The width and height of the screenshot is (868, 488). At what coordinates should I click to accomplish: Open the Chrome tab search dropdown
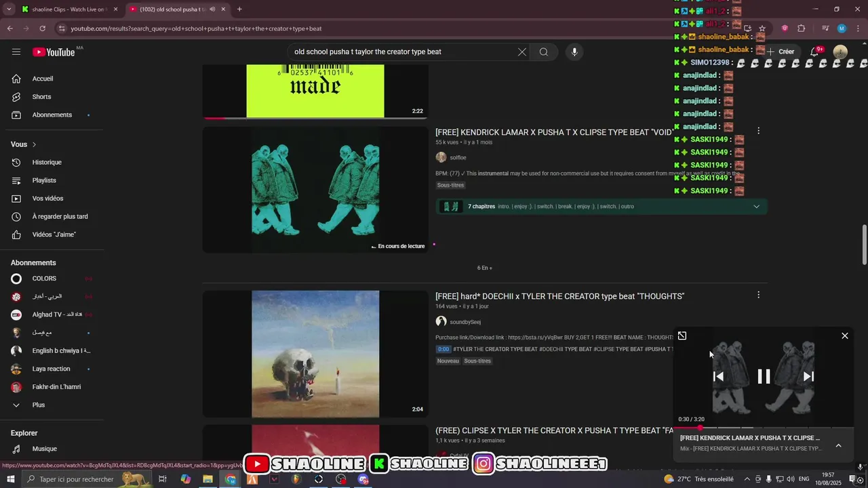tap(9, 9)
